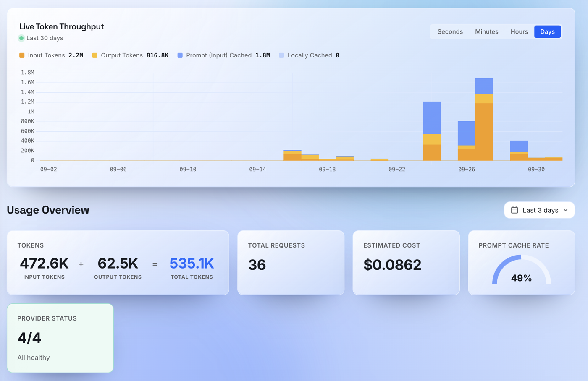Select the Days time granularity
The image size is (588, 381).
pos(547,32)
